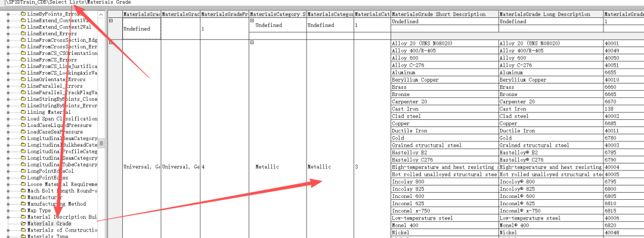
Task: Collapse the Metallic category group
Action: [x=252, y=42]
